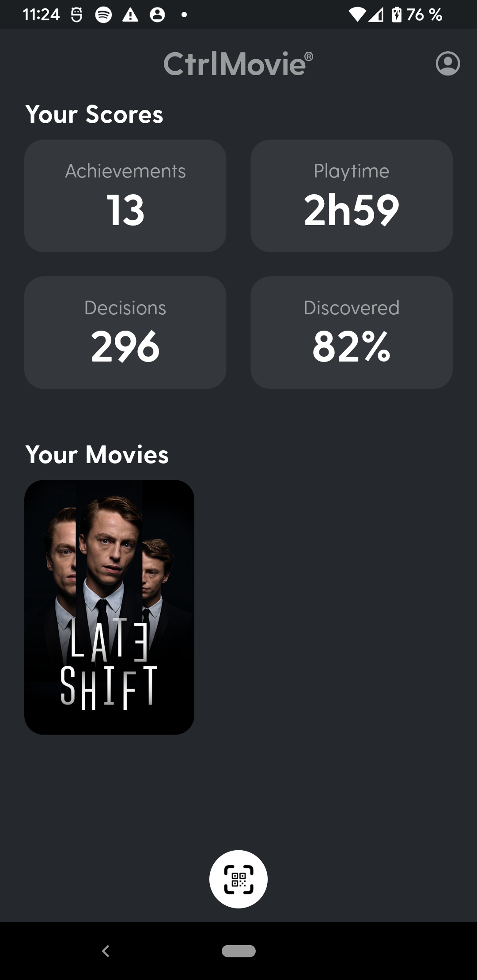Open the Playtime score card
The image size is (477, 980).
pyautogui.click(x=352, y=196)
